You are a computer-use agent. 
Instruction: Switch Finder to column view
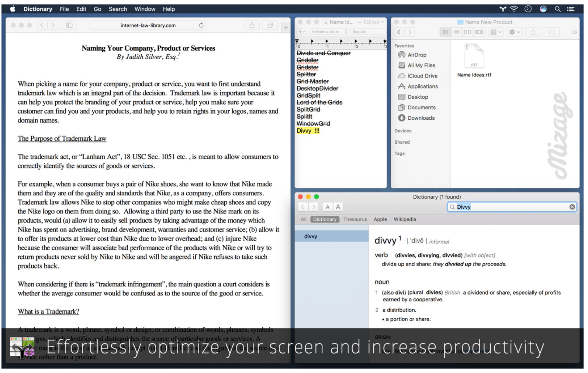tap(467, 32)
